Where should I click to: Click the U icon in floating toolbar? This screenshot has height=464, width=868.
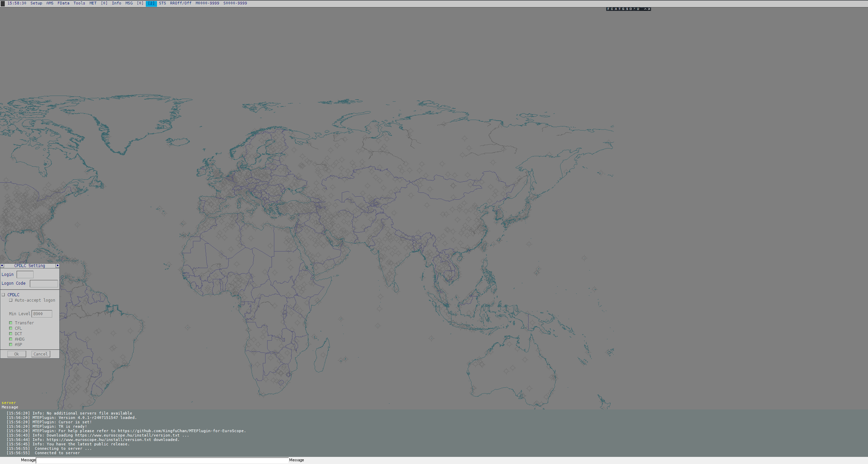coord(638,9)
